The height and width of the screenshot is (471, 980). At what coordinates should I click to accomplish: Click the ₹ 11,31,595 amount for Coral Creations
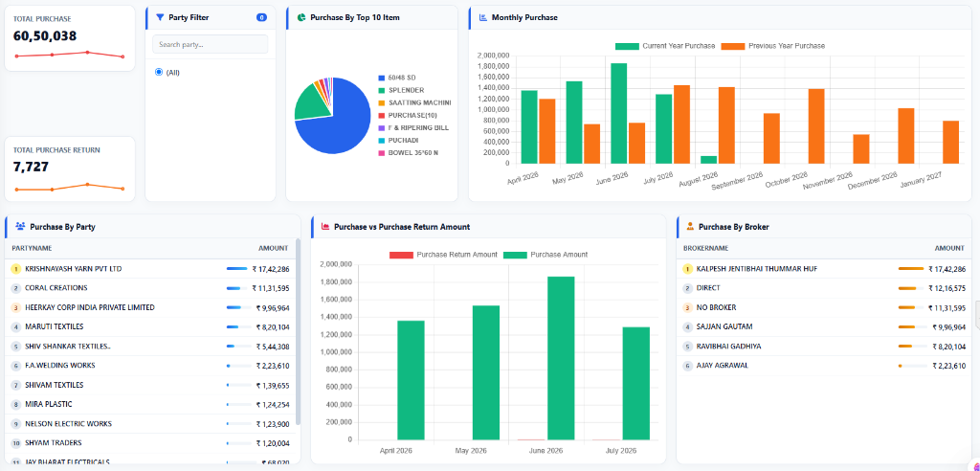[271, 289]
